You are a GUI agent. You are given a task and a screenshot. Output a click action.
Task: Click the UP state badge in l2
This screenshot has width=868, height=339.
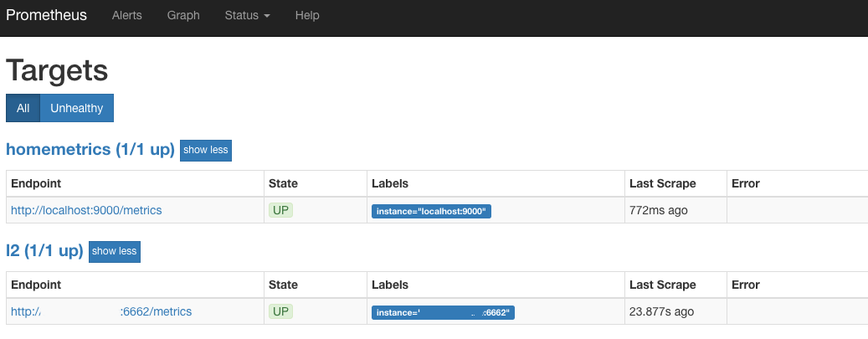click(281, 311)
